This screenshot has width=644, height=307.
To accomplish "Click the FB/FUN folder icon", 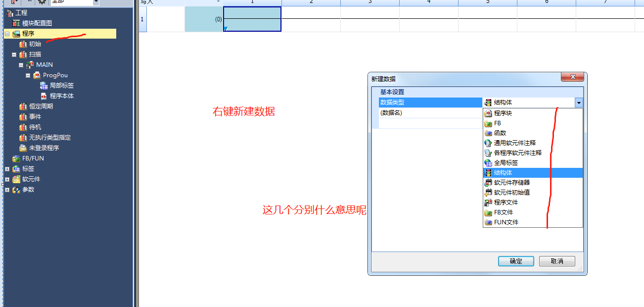I will point(16,158).
